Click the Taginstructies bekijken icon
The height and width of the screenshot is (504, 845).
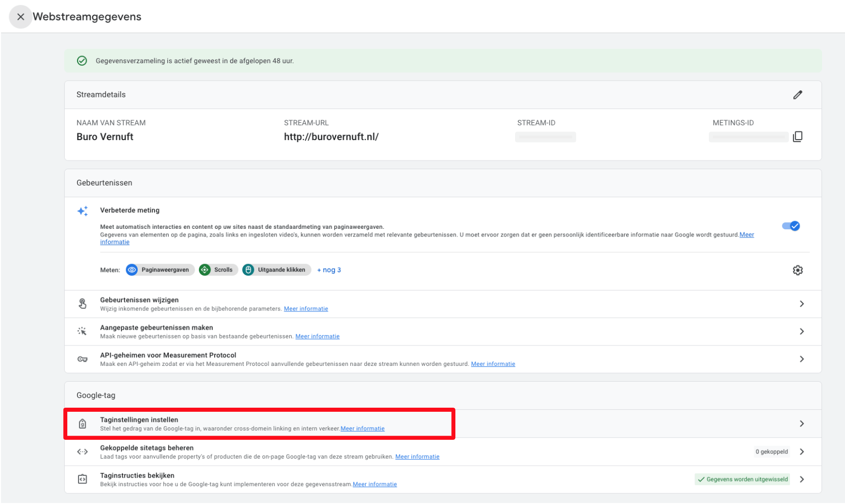click(x=83, y=479)
